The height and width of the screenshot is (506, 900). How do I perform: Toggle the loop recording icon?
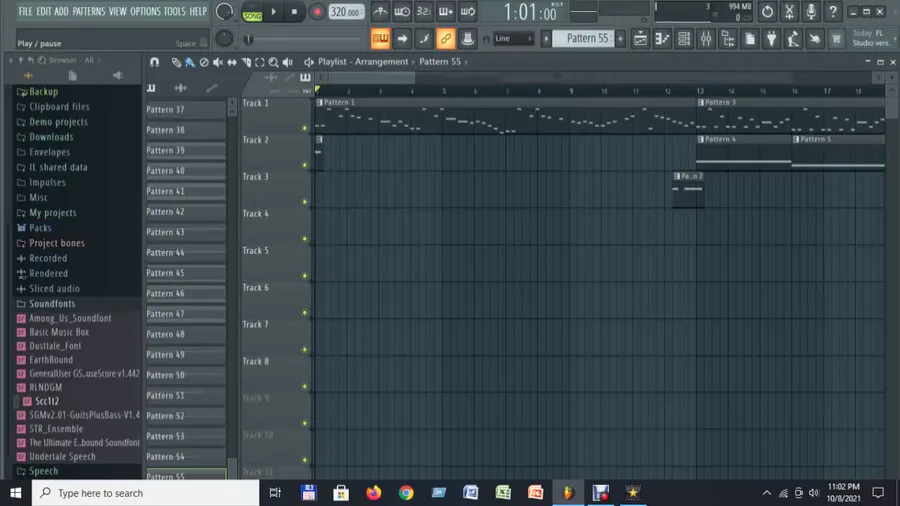point(468,11)
